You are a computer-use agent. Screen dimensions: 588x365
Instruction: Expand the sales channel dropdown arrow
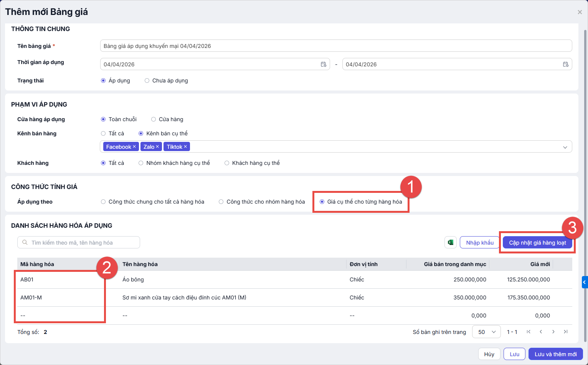(565, 147)
